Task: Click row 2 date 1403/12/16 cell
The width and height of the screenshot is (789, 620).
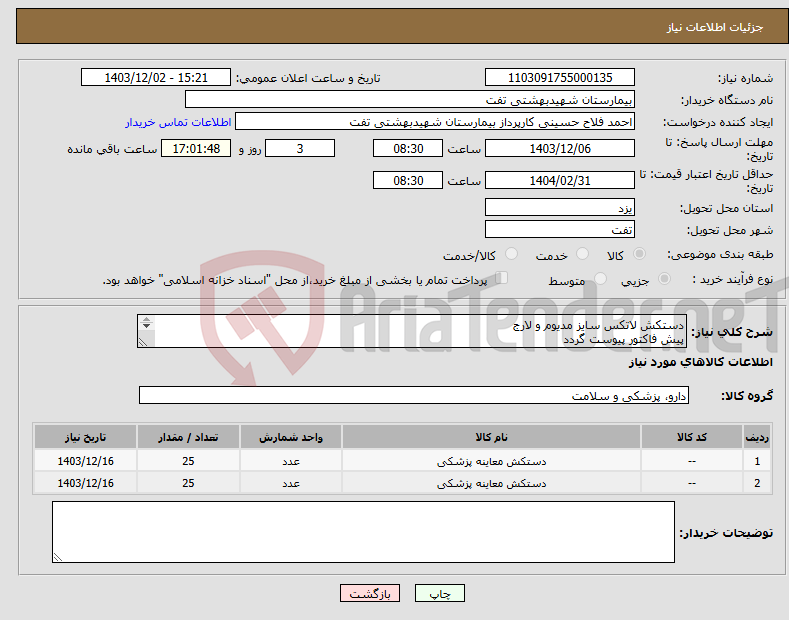Action: pos(86,483)
